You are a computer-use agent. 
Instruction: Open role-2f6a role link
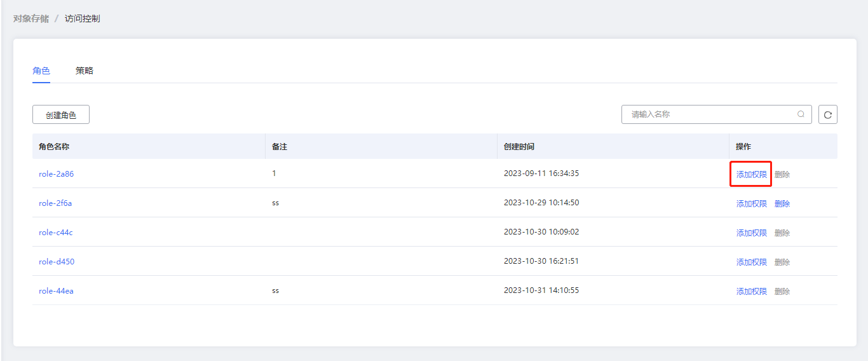pyautogui.click(x=55, y=203)
